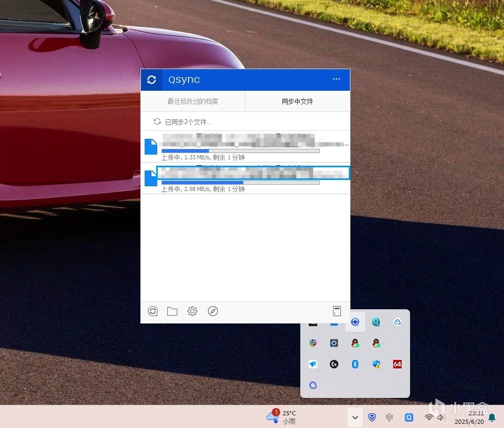Click the red 64 tray icon
The image size is (504, 428).
pos(397,364)
